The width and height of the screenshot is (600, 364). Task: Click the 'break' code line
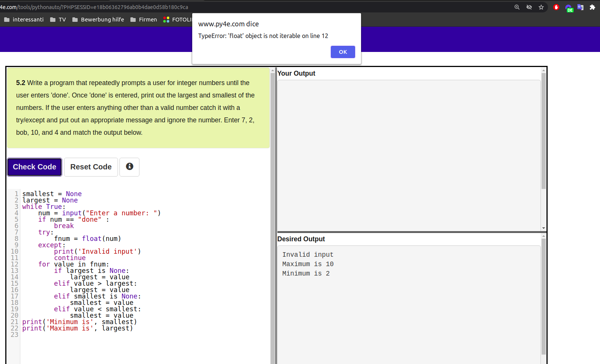pyautogui.click(x=64, y=226)
